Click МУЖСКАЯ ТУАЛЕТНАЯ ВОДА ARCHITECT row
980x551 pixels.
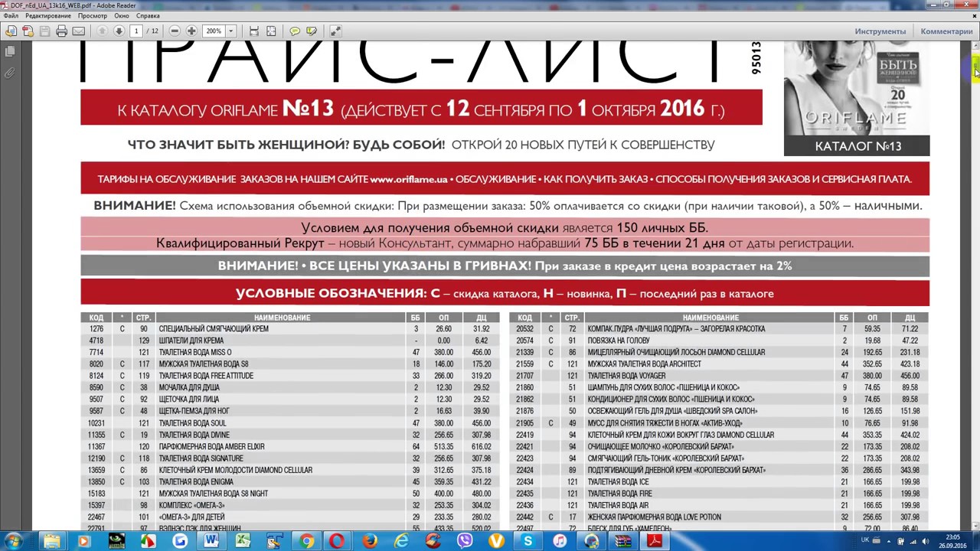coord(719,364)
